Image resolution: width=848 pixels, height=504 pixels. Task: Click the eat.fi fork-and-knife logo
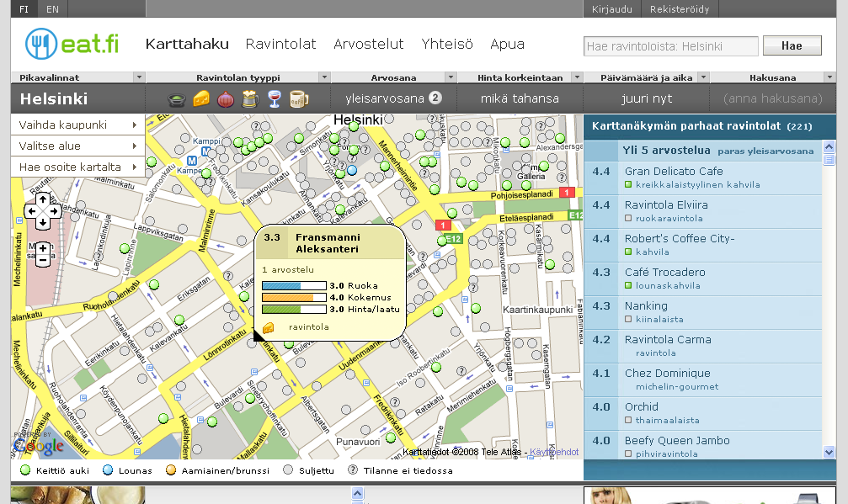coord(40,45)
